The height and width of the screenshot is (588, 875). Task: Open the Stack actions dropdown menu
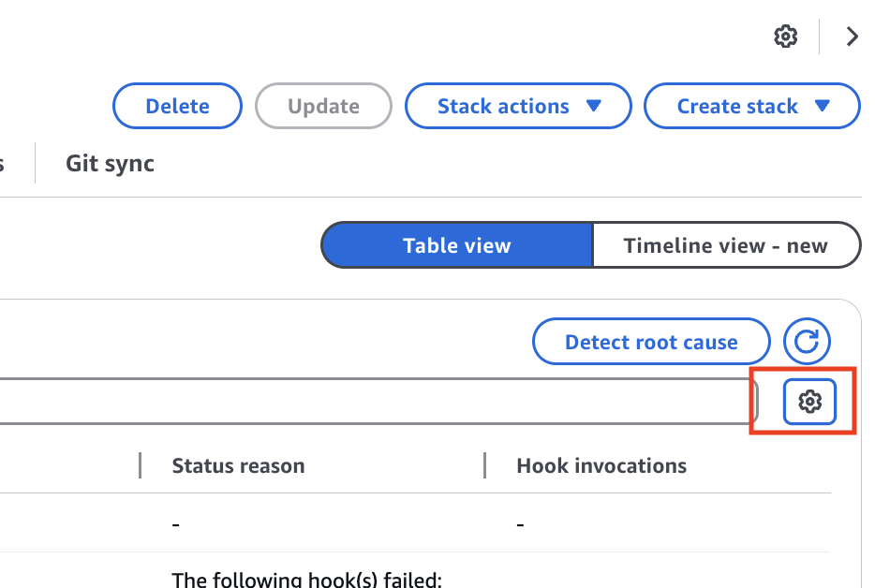(x=517, y=106)
